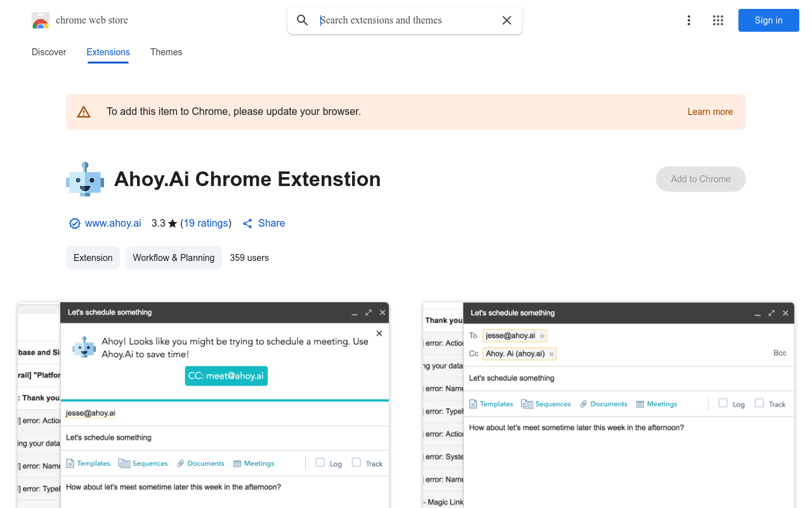812x508 pixels.
Task: Focus the Search extensions and themes field
Action: 406,20
